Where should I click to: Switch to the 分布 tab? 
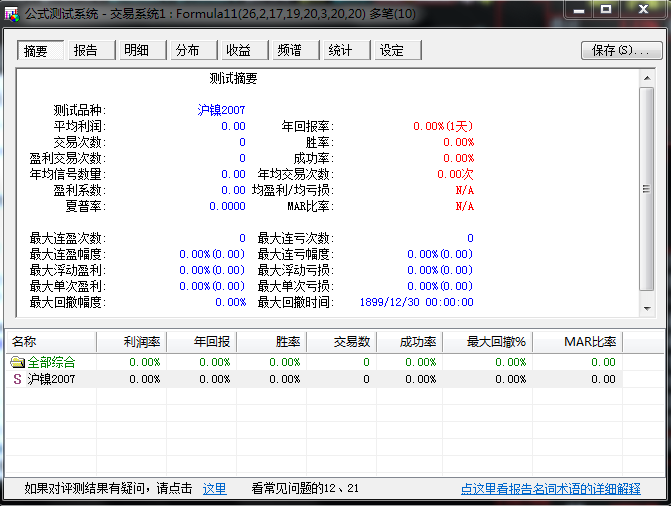point(193,50)
